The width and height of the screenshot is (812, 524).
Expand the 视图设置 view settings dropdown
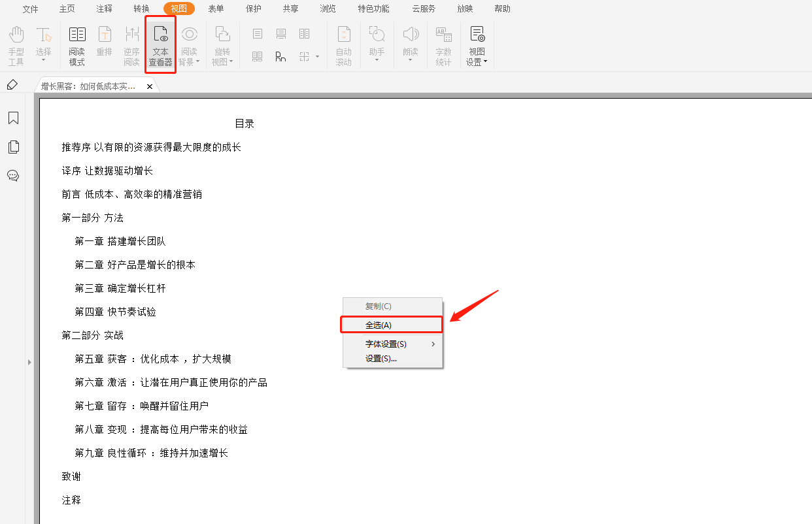point(477,47)
